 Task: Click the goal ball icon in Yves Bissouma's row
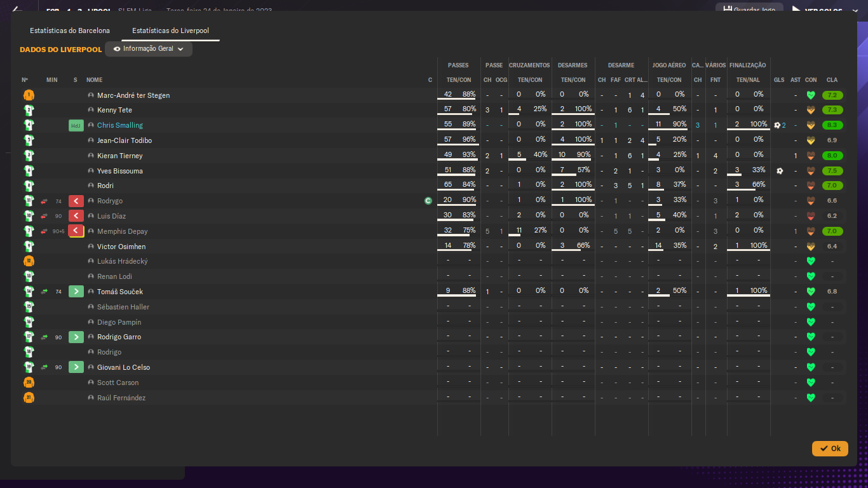point(780,171)
